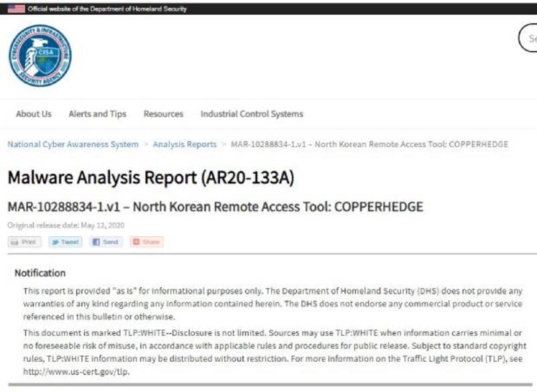537x392 pixels.
Task: Open the About Us menu
Action: pyautogui.click(x=34, y=113)
